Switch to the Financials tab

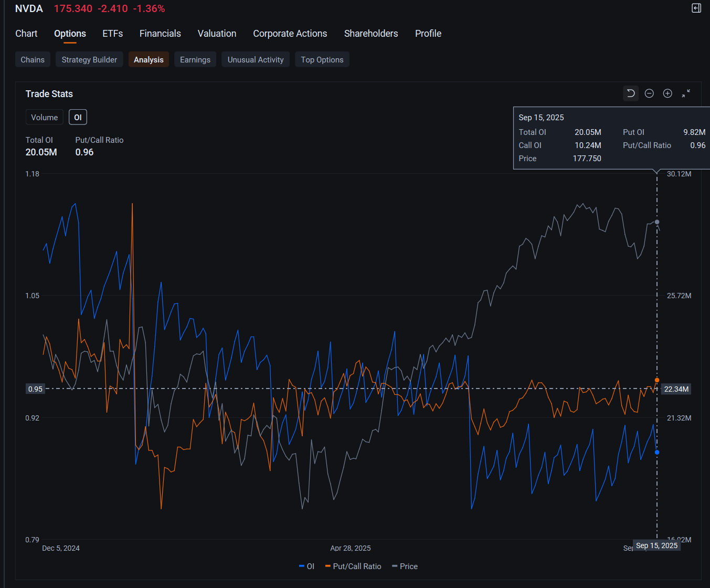click(x=160, y=34)
